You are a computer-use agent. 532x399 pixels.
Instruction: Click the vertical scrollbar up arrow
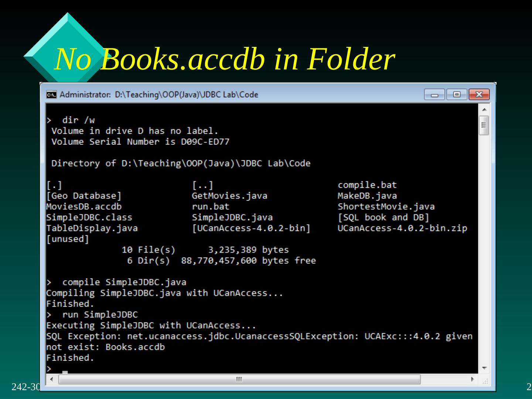point(484,109)
